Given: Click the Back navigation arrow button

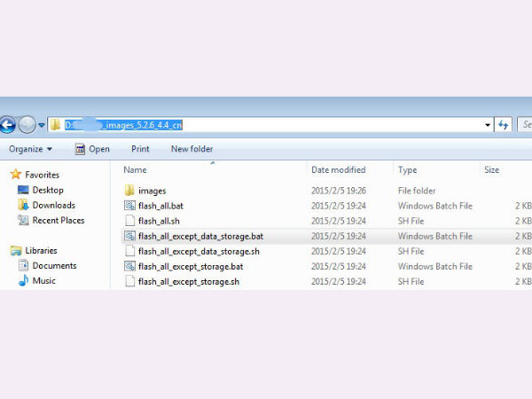Looking at the screenshot, I should (7, 125).
